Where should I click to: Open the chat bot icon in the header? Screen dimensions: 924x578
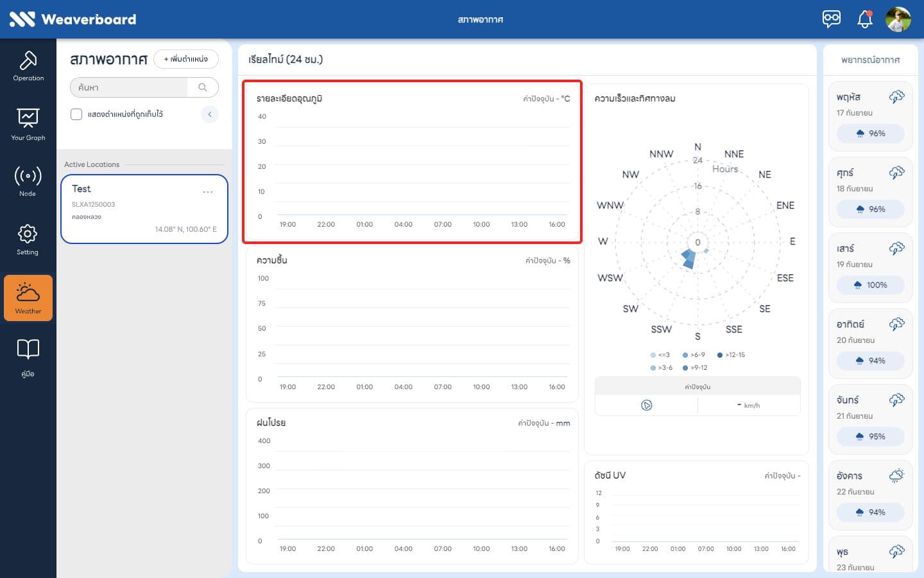832,19
